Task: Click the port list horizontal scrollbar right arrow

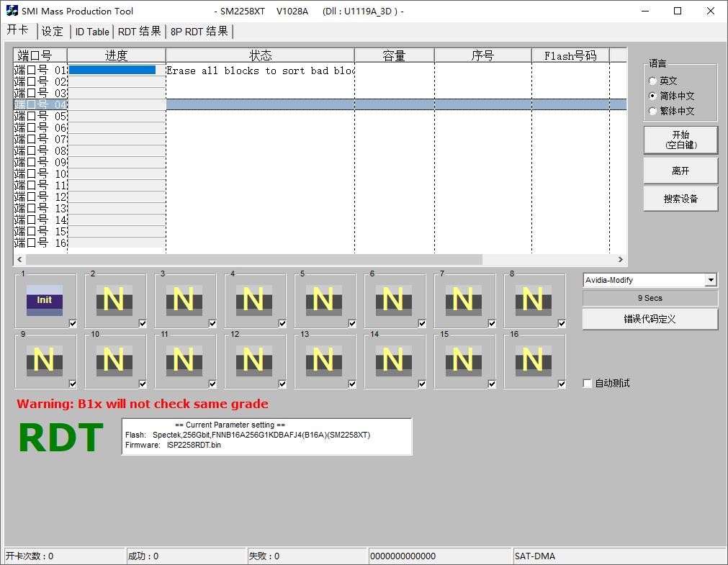Action: click(620, 260)
